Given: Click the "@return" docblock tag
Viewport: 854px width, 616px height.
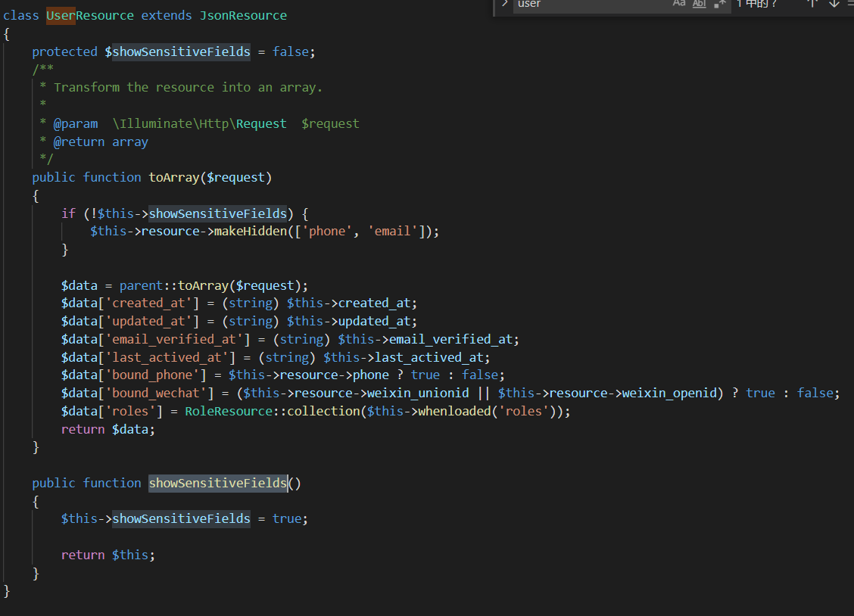Looking at the screenshot, I should (x=79, y=142).
